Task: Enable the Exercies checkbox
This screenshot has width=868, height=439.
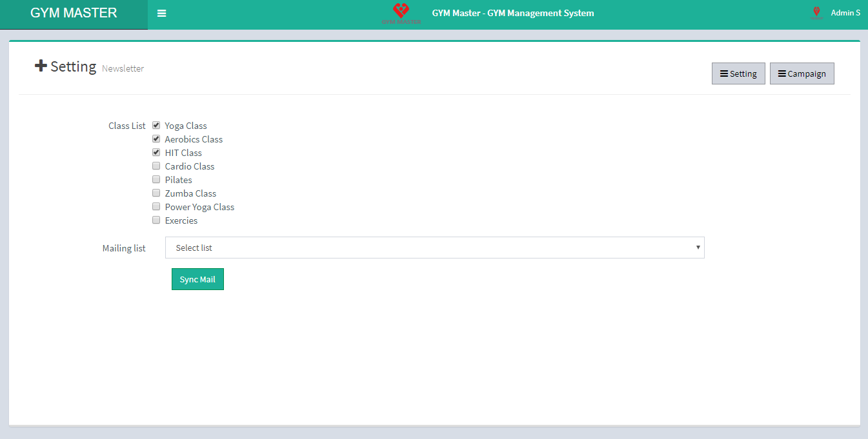Action: (156, 220)
